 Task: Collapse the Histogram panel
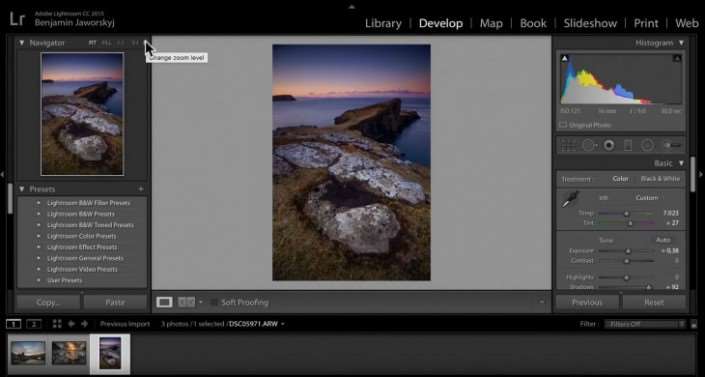(x=681, y=43)
